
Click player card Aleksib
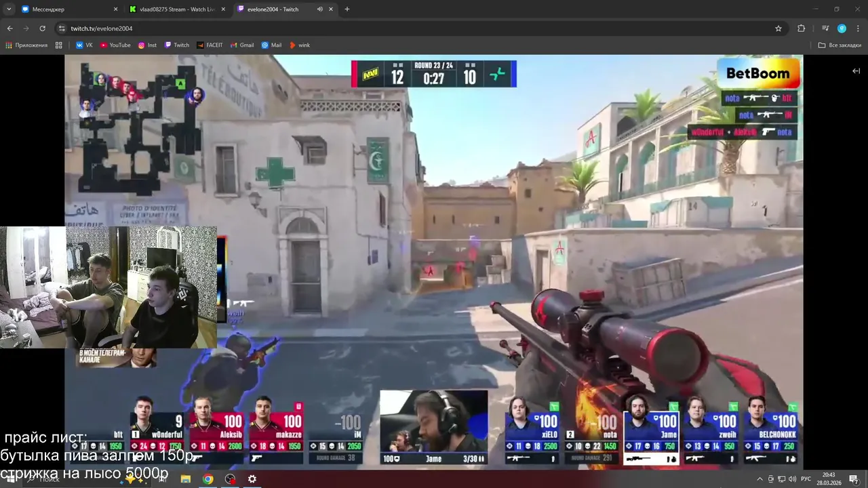tap(218, 430)
